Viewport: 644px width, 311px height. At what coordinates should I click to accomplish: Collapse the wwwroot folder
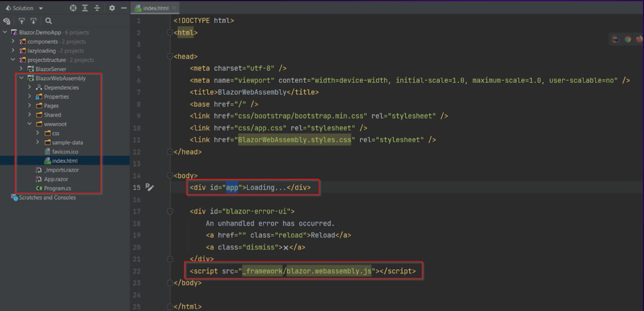[29, 124]
